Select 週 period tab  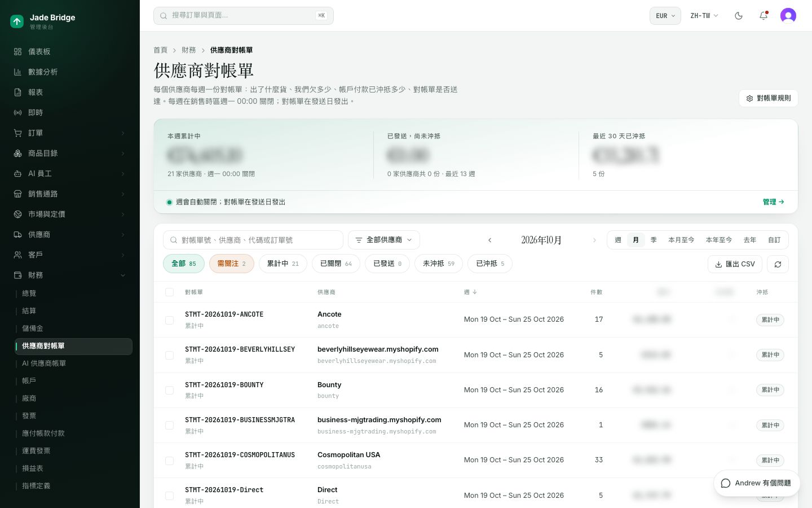[x=618, y=240]
